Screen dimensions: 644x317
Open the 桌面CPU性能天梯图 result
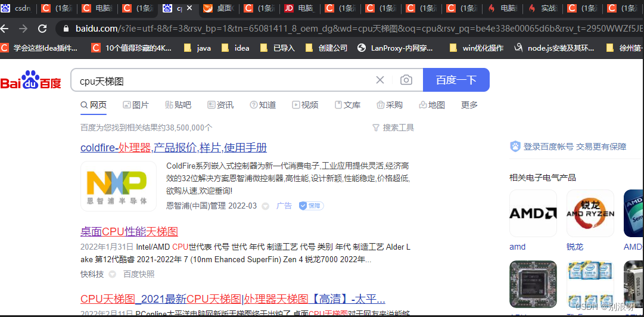[129, 232]
